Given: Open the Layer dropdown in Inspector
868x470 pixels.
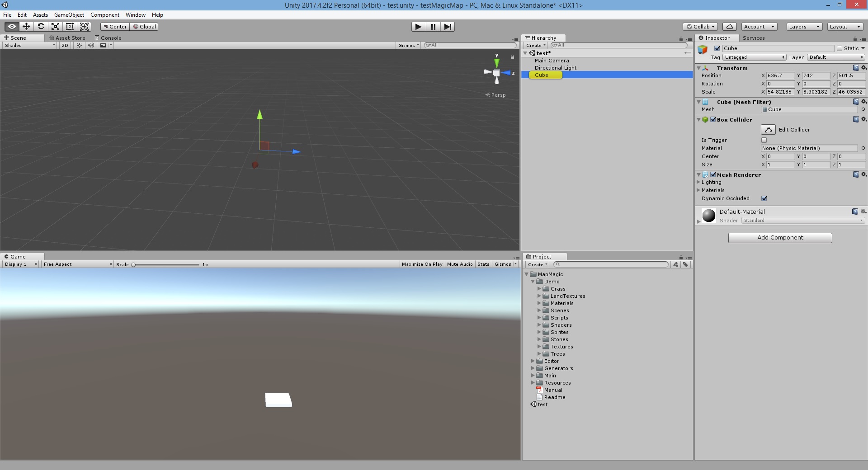Looking at the screenshot, I should click(x=836, y=57).
